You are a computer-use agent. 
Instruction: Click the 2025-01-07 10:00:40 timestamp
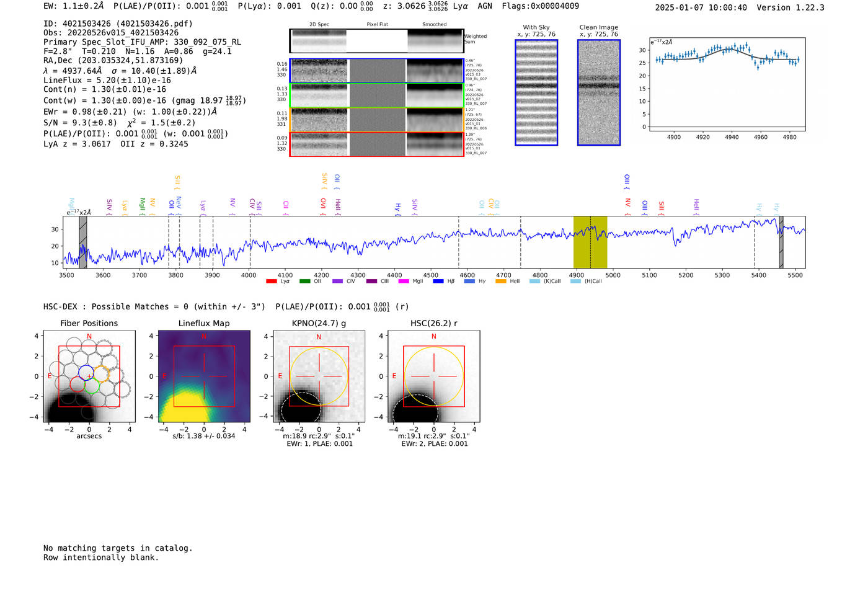pyautogui.click(x=701, y=7)
